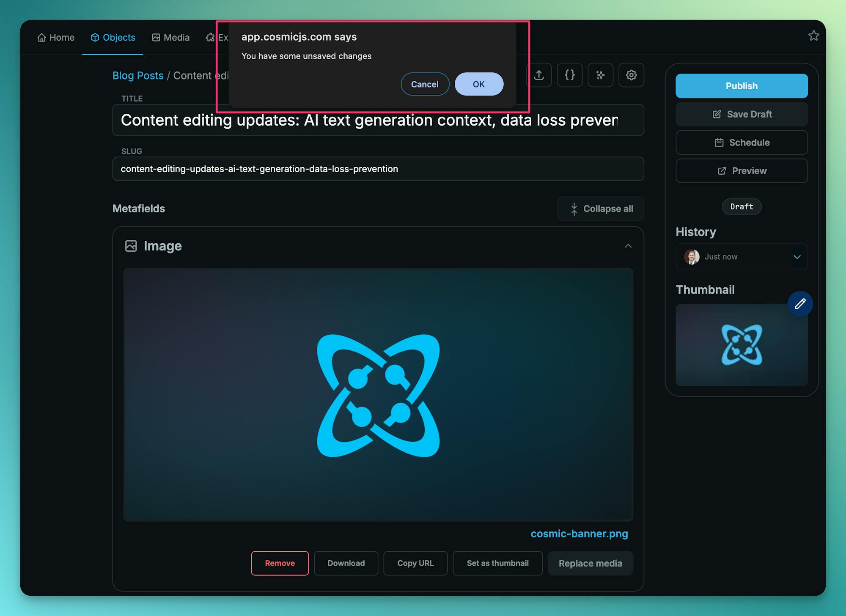Download the cosmic-banner image

click(346, 563)
